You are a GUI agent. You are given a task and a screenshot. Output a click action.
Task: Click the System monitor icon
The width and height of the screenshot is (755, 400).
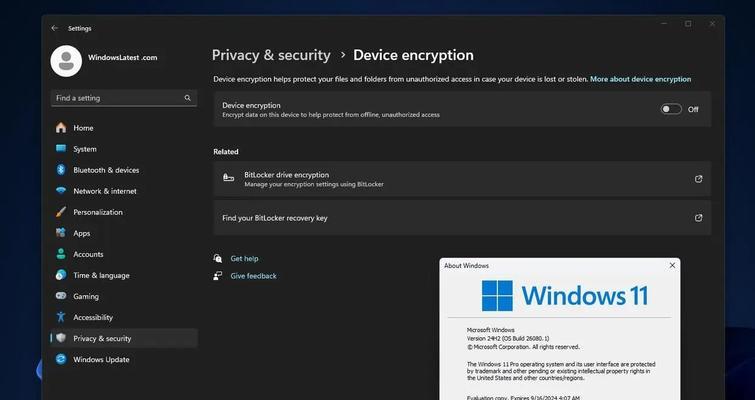click(61, 149)
